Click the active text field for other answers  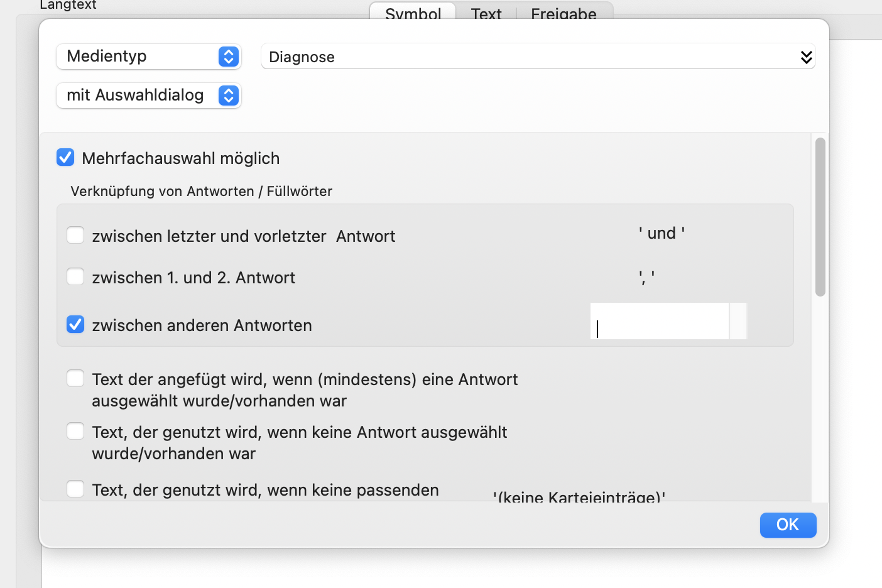pyautogui.click(x=660, y=321)
